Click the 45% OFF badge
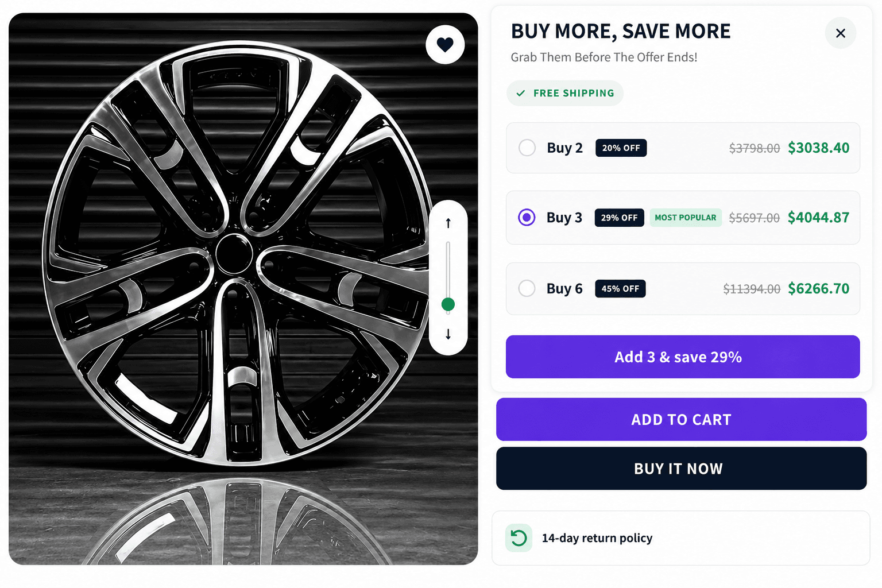 (x=620, y=289)
